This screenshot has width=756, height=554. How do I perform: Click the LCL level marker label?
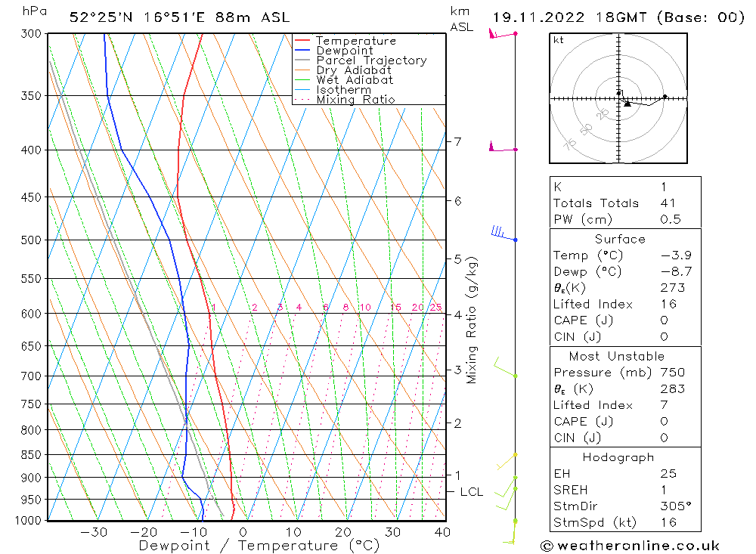[x=471, y=492]
